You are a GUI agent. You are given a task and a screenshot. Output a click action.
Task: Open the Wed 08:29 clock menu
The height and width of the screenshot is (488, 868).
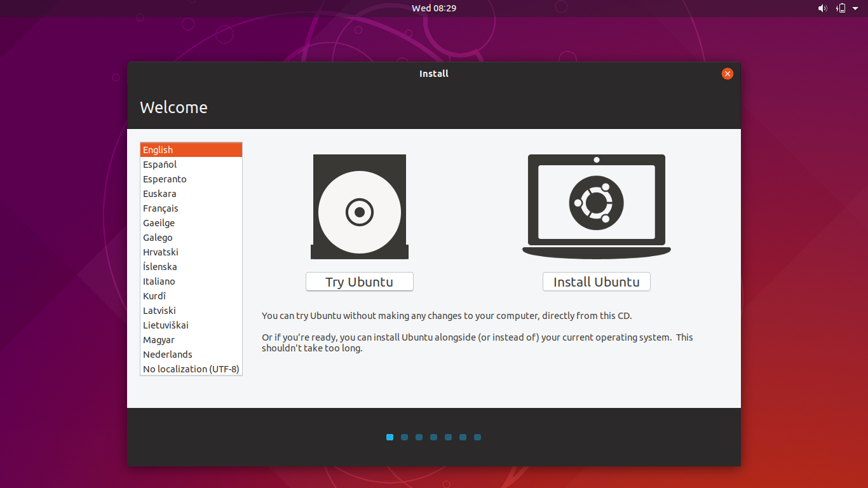[434, 8]
